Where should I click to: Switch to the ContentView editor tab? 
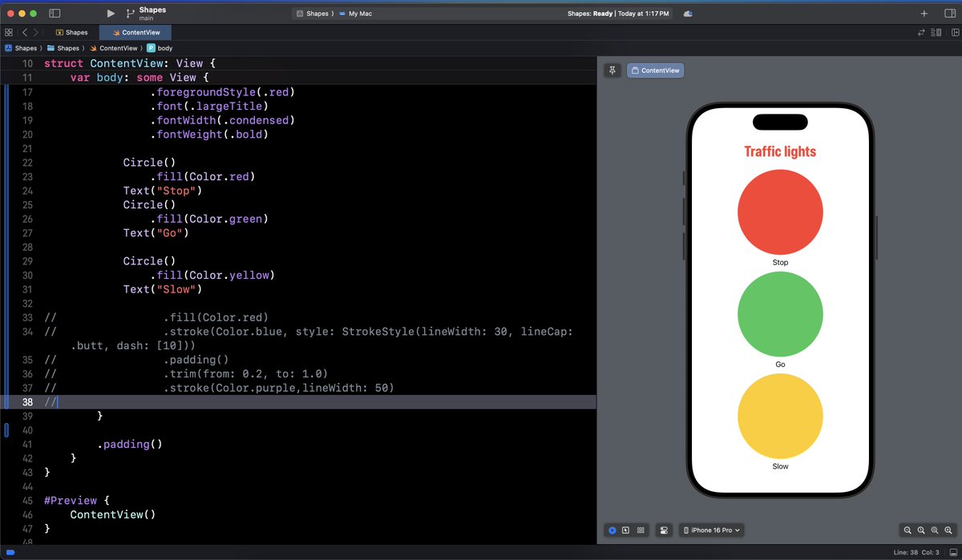[135, 33]
